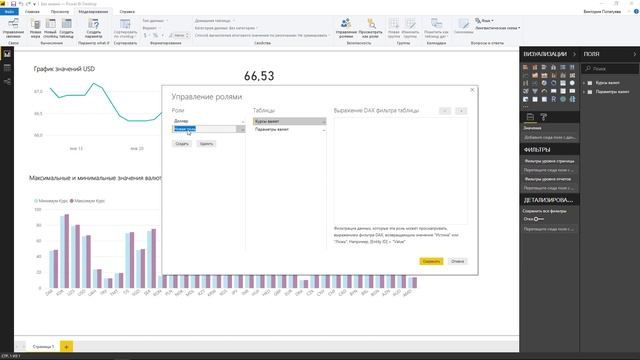Open the ellipsis menu of Курсы валют table
Image resolution: width=640 pixels, height=360 pixels.
(x=324, y=122)
